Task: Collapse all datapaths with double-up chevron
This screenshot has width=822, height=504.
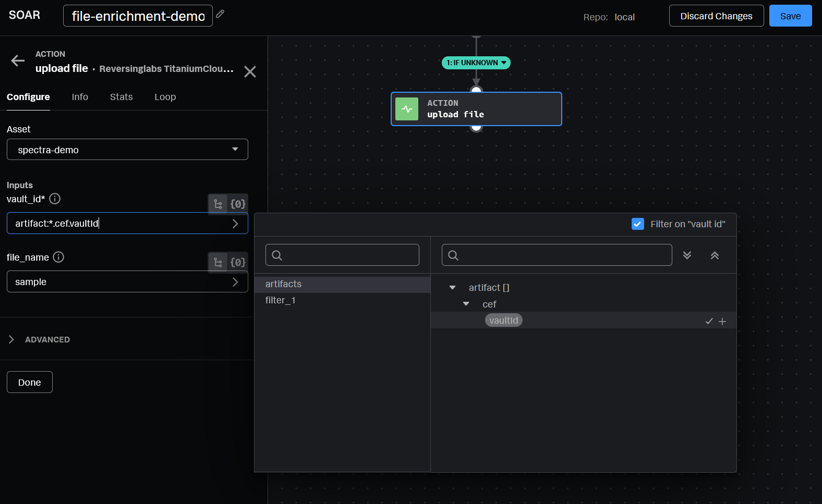Action: 715,255
